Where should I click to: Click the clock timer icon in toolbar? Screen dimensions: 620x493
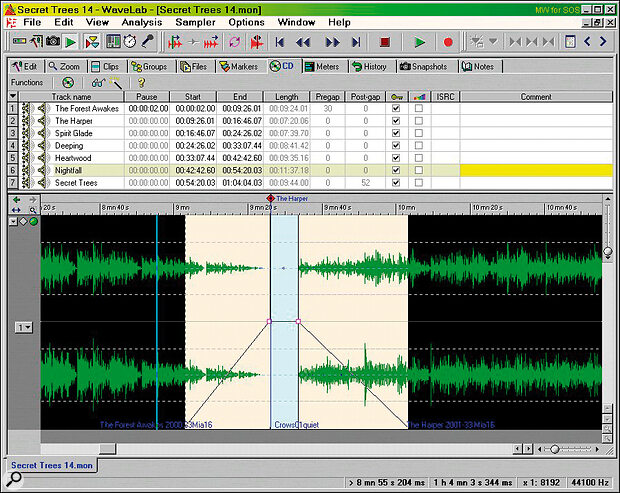129,43
